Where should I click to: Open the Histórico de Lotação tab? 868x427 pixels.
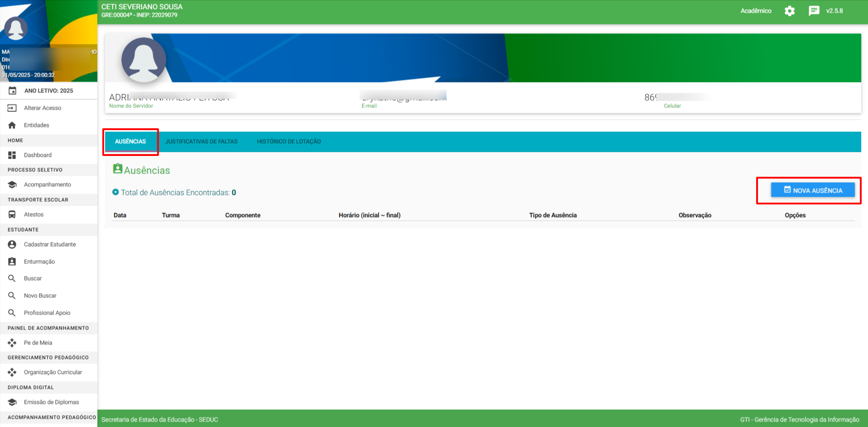[288, 141]
